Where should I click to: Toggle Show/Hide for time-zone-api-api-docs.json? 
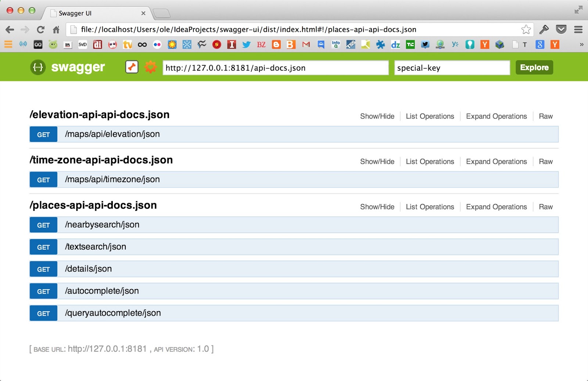tap(377, 161)
